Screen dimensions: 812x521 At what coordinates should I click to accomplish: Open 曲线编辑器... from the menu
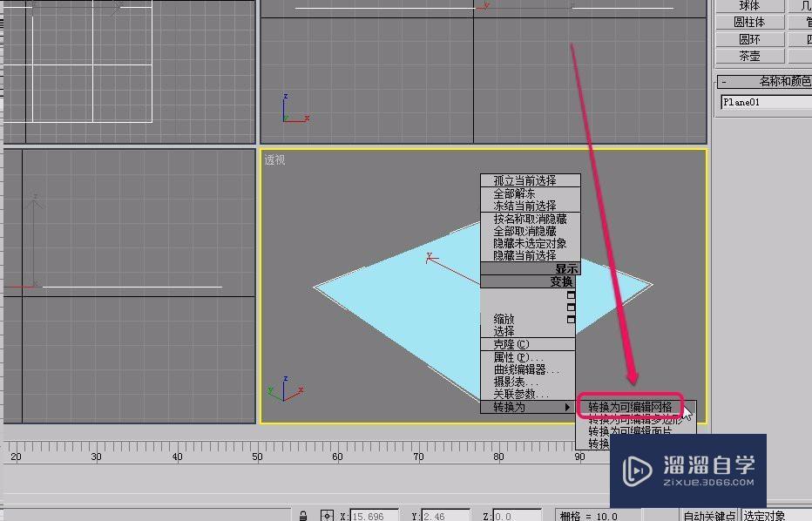[x=528, y=369]
